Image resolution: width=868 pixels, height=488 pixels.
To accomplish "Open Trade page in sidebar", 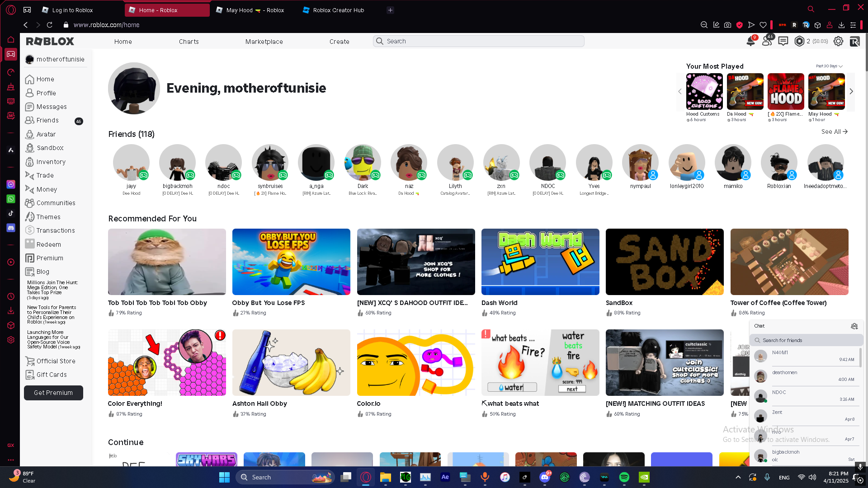I will tap(45, 175).
